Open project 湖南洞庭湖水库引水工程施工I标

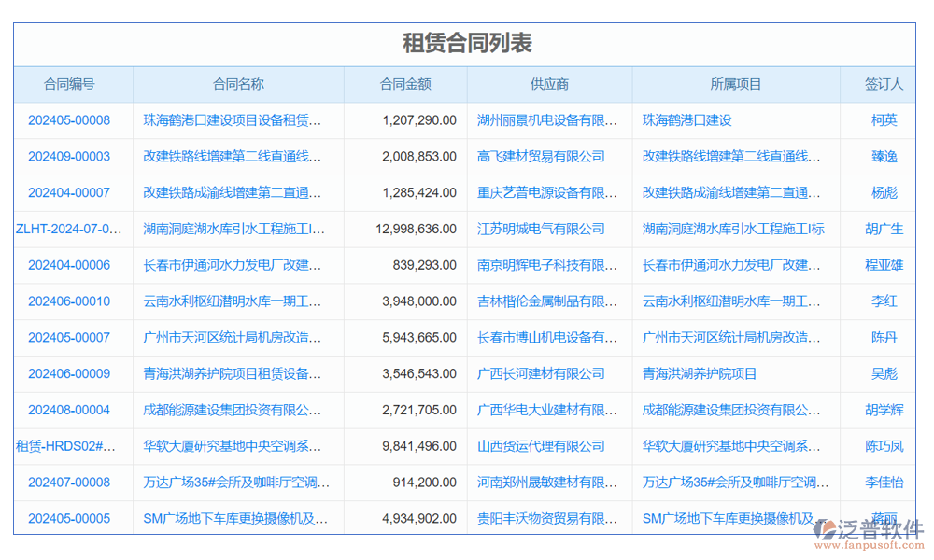(733, 229)
